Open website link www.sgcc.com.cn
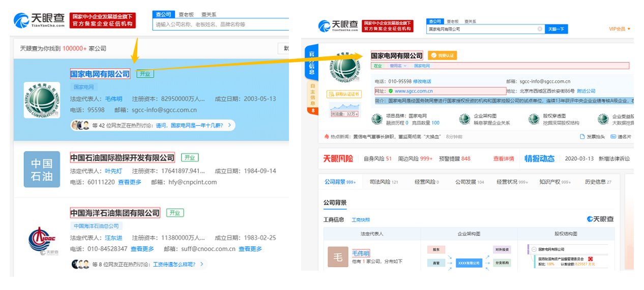 414,91
